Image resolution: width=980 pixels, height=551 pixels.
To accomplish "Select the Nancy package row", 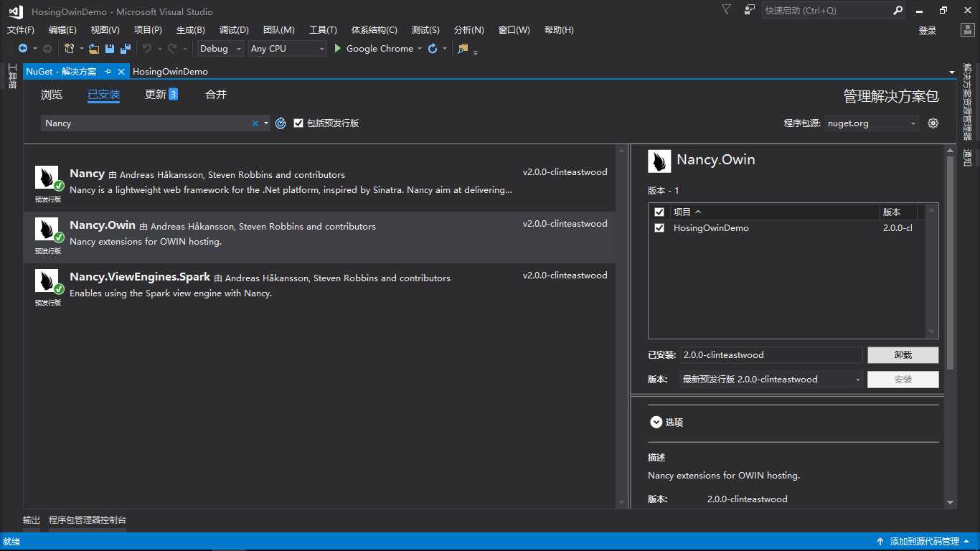I will click(x=319, y=185).
